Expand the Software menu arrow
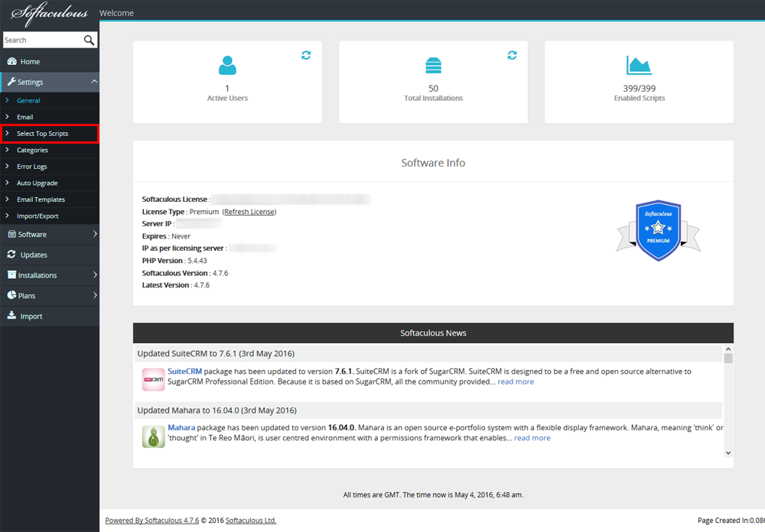The width and height of the screenshot is (765, 532). coord(95,234)
